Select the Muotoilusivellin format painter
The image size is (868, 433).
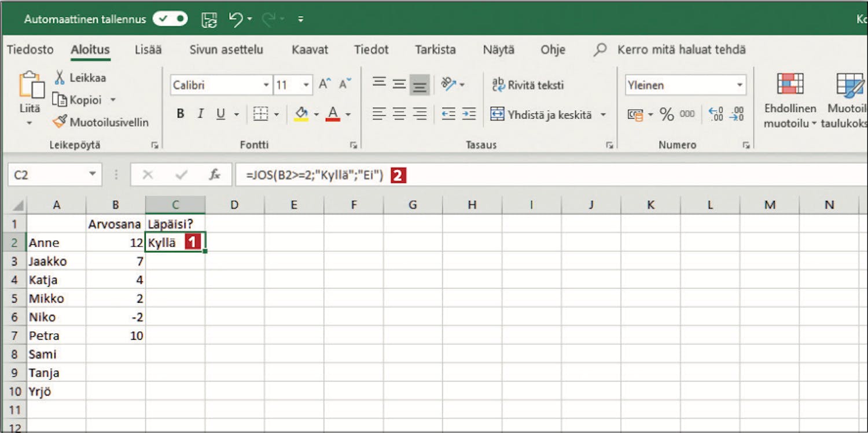(x=101, y=122)
